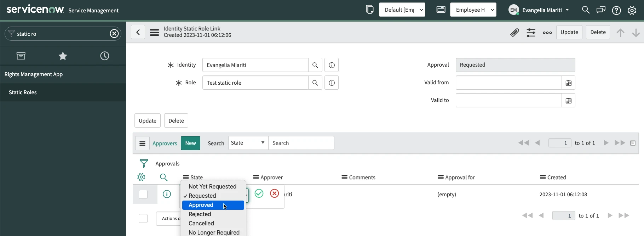Viewport: 644px width, 236px height.
Task: Open the Default update set dropdown
Action: pyautogui.click(x=402, y=10)
